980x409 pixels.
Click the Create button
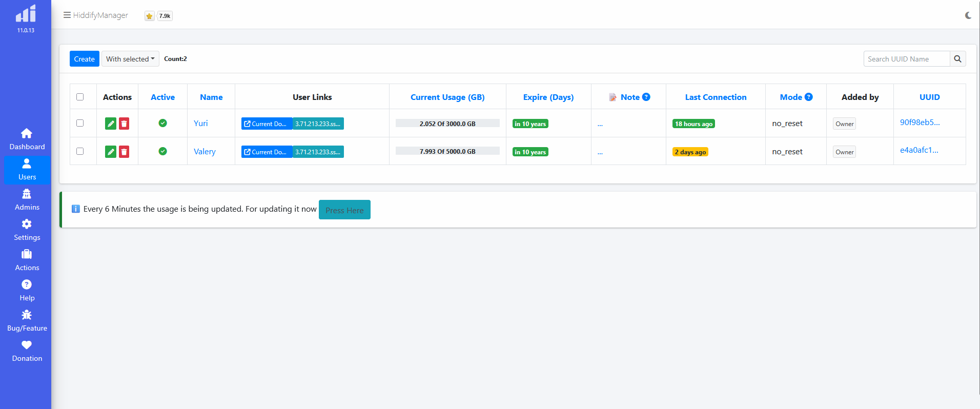tap(84, 59)
